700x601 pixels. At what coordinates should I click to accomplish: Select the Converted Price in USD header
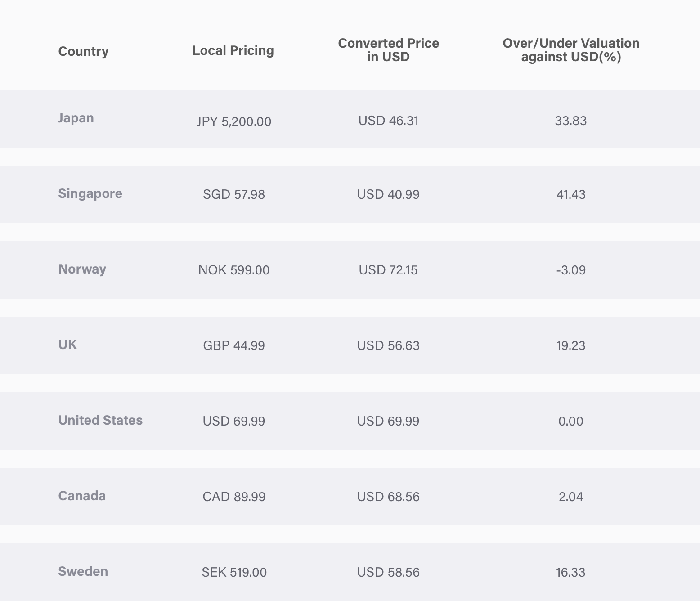pos(388,50)
